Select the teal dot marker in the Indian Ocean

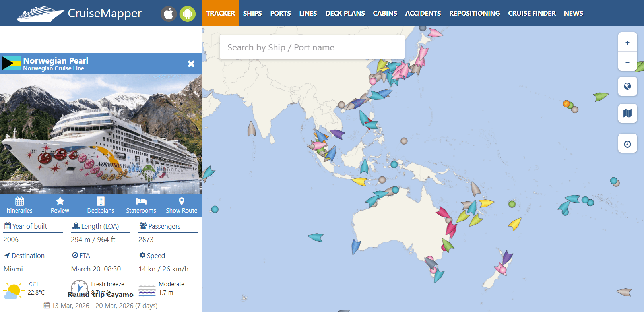[215, 209]
